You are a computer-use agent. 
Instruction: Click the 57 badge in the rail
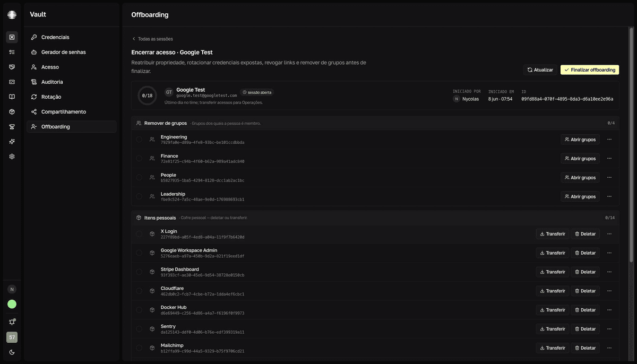12,337
